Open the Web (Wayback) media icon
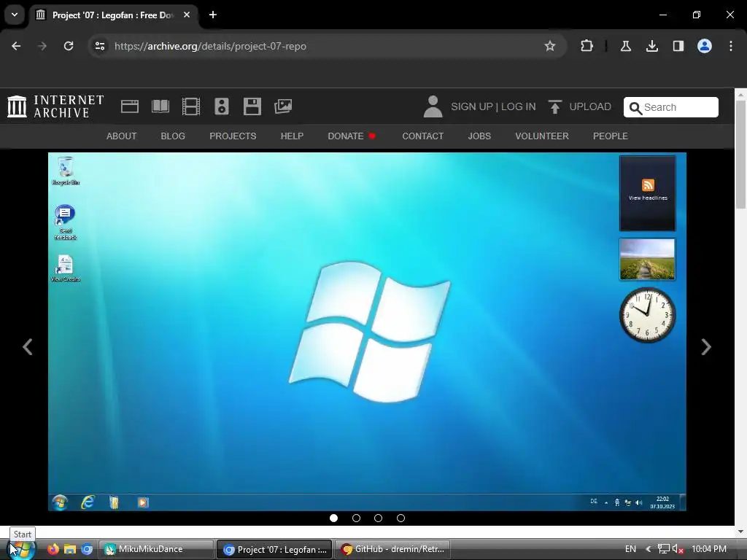The width and height of the screenshot is (747, 560). click(130, 106)
